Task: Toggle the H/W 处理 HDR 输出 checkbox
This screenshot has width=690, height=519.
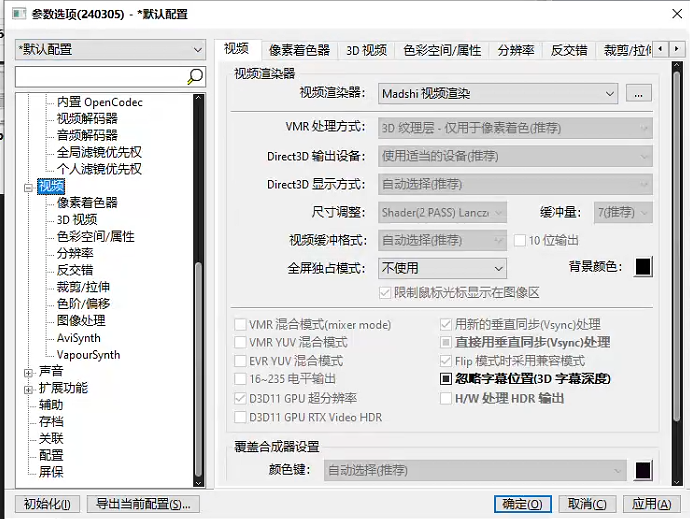Action: click(447, 398)
